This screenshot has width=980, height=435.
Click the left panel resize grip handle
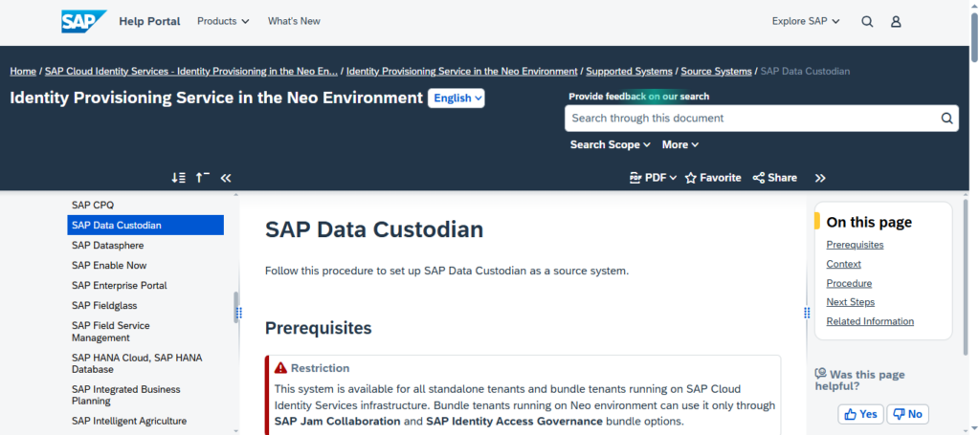[x=239, y=313]
